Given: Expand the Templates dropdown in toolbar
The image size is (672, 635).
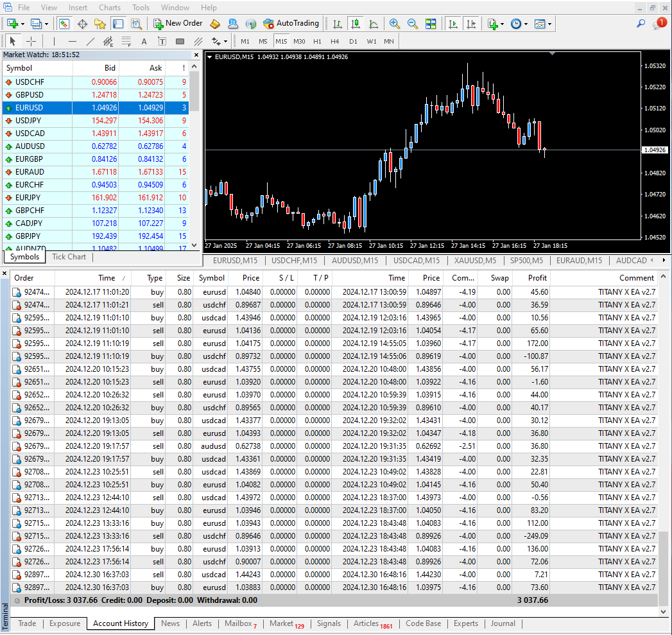Looking at the screenshot, I should (x=550, y=24).
